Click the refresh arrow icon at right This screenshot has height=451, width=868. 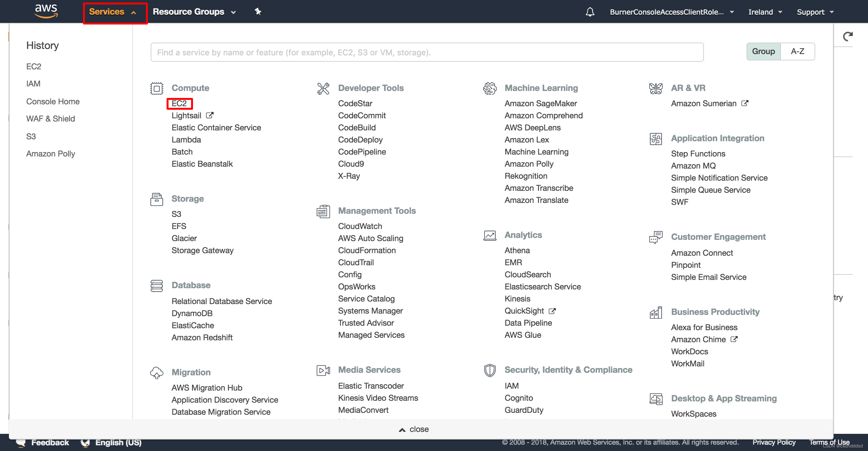pyautogui.click(x=847, y=36)
